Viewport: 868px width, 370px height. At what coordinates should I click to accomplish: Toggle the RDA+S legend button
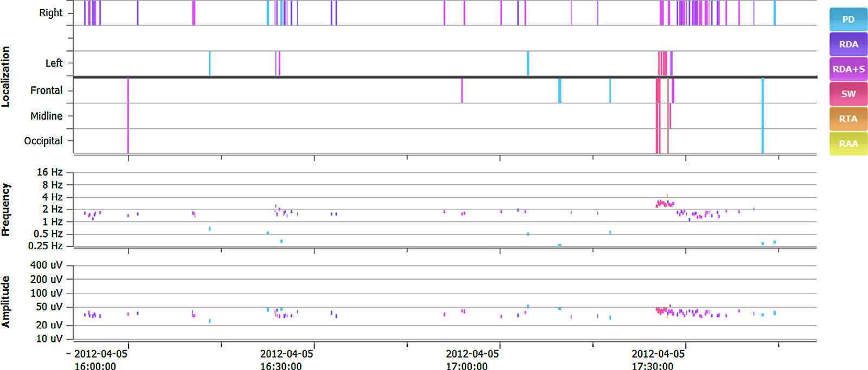point(848,69)
